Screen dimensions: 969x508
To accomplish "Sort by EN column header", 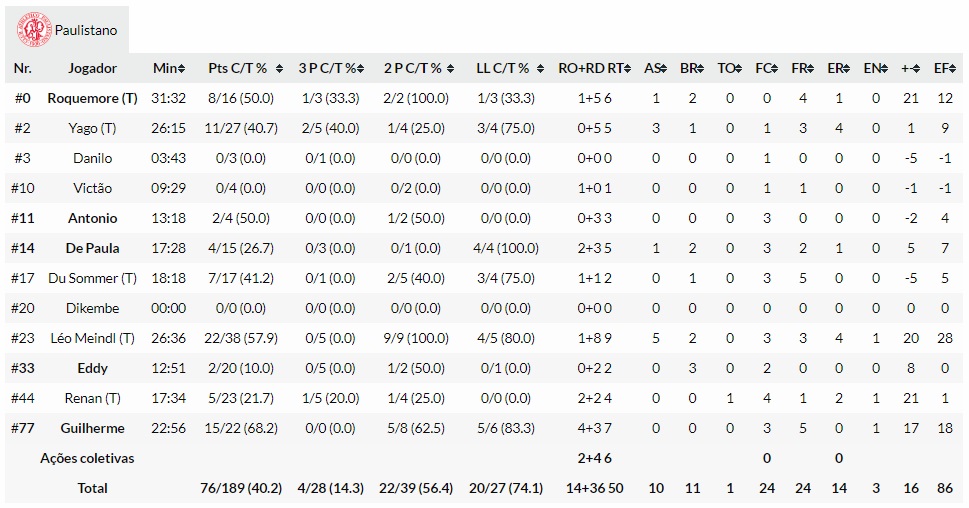I will 875,68.
